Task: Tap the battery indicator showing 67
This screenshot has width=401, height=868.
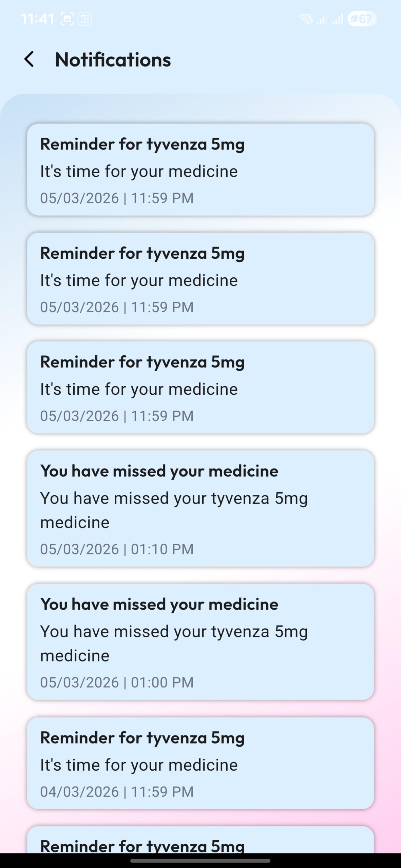Action: click(x=362, y=19)
